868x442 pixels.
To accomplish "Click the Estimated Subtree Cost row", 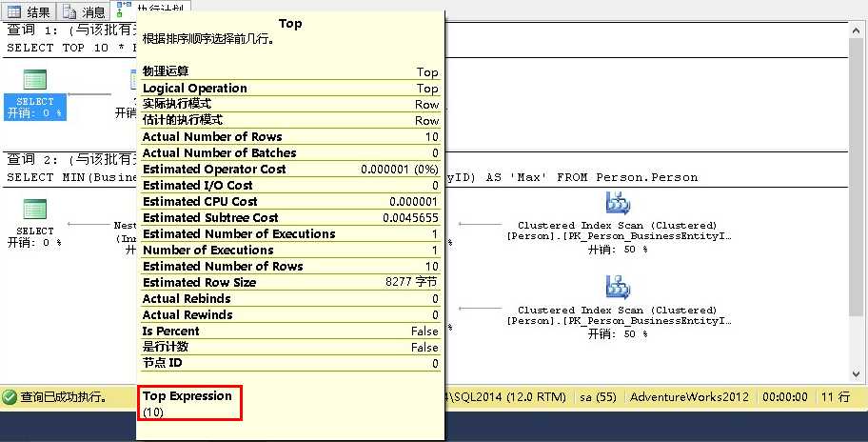I will (x=290, y=218).
